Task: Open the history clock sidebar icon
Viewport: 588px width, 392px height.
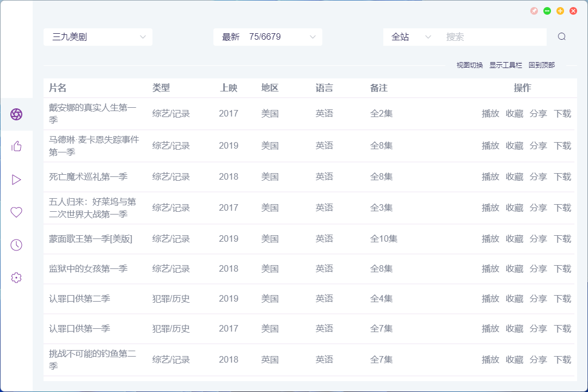Action: [16, 245]
